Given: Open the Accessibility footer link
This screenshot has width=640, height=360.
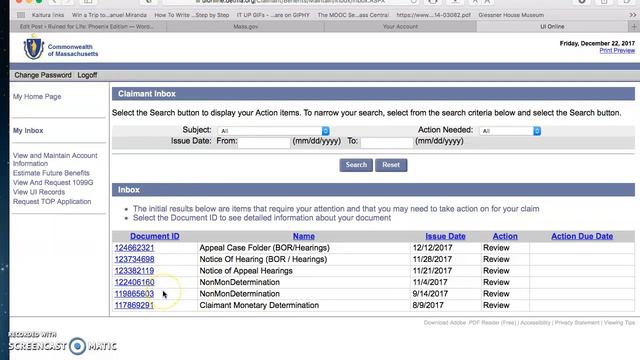Looking at the screenshot, I should click(536, 322).
